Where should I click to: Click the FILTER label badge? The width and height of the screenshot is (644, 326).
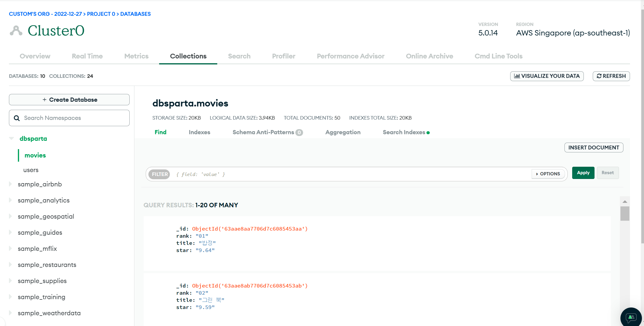coord(160,174)
